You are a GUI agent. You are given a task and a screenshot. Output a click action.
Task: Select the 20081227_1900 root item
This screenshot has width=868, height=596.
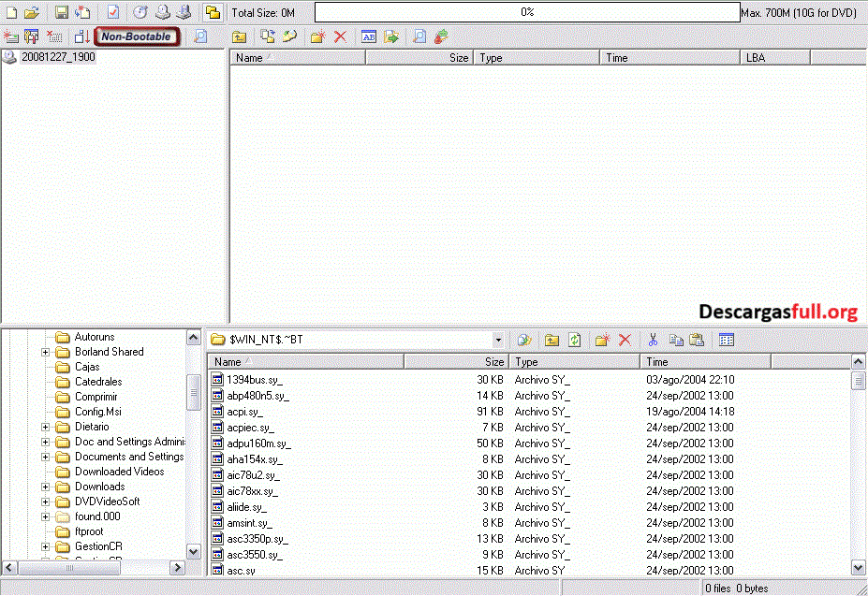(56, 56)
